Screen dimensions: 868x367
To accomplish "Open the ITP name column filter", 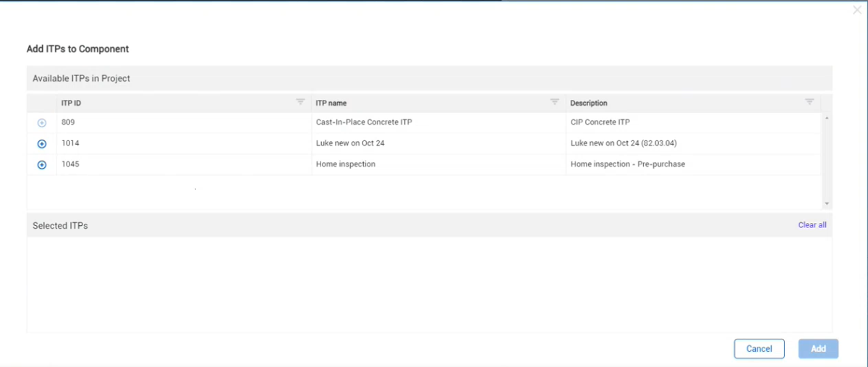I will (x=555, y=102).
